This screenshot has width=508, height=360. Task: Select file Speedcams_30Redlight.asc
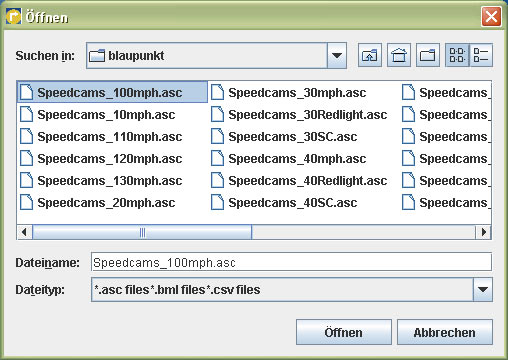point(299,114)
